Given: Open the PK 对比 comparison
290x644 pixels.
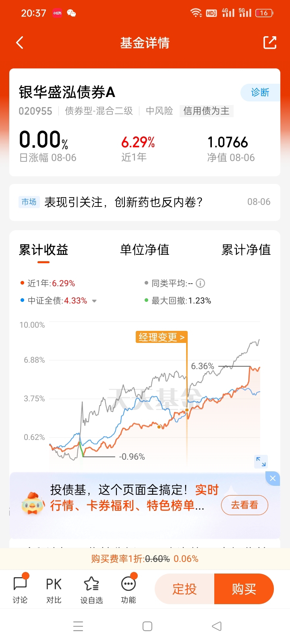Looking at the screenshot, I should 54,589.
